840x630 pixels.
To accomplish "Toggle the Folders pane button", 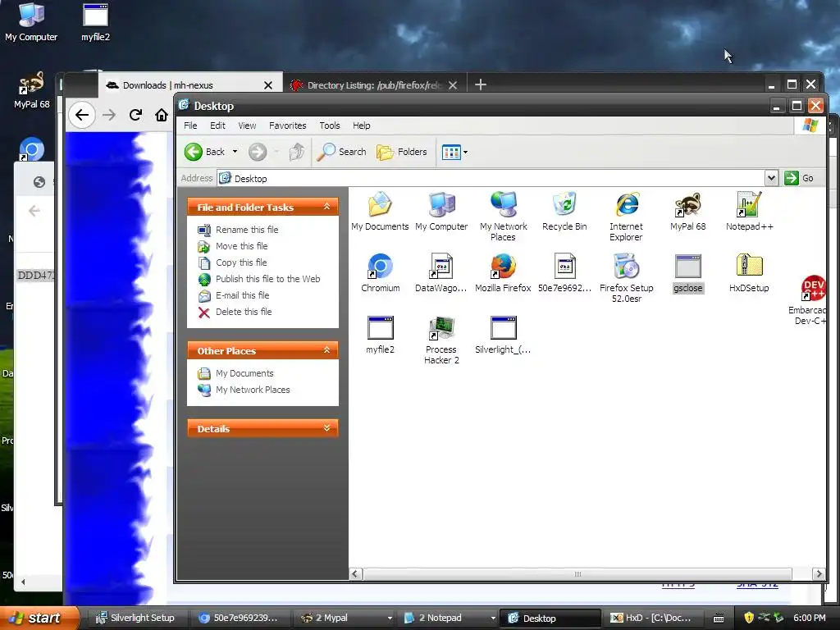I will click(x=402, y=152).
